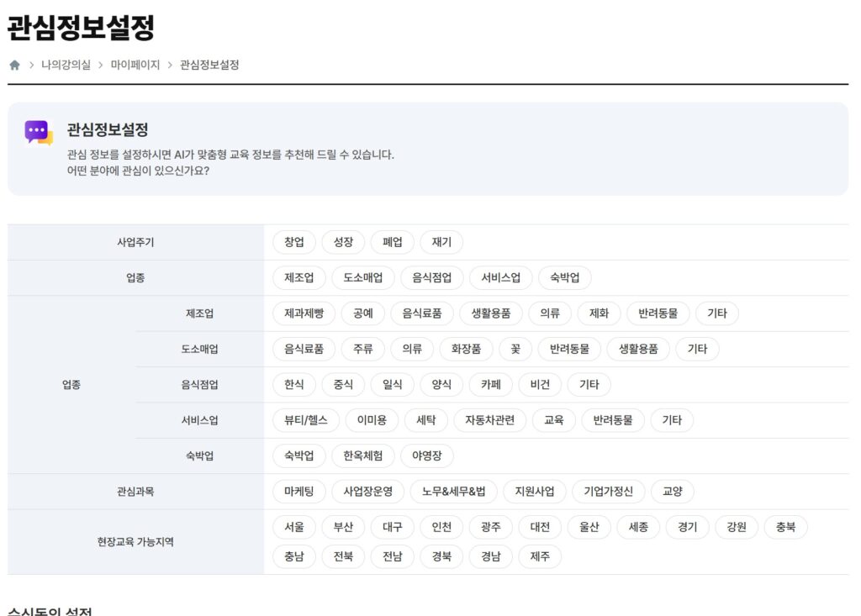This screenshot has width=861, height=616.
Task: Select 카페 chip
Action: tap(491, 385)
